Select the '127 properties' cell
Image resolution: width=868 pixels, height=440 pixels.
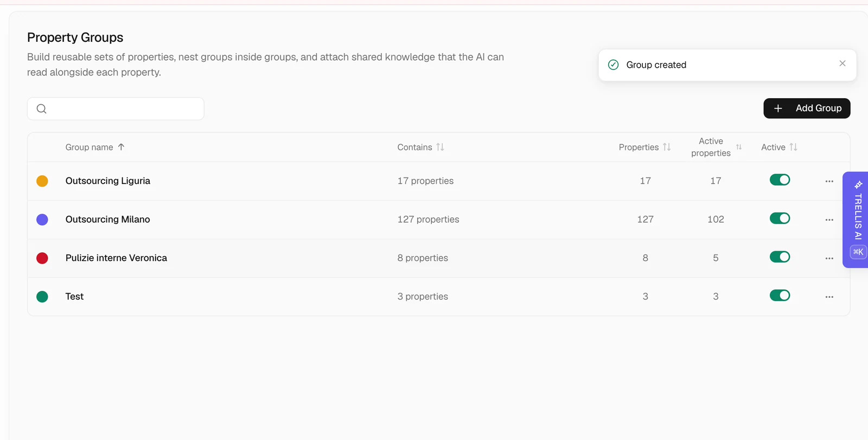[428, 219]
